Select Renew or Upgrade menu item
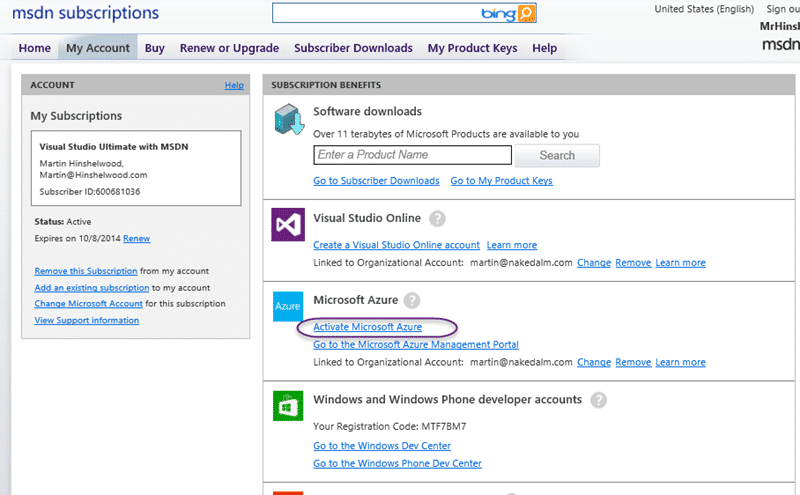Image resolution: width=800 pixels, height=495 pixels. 229,48
